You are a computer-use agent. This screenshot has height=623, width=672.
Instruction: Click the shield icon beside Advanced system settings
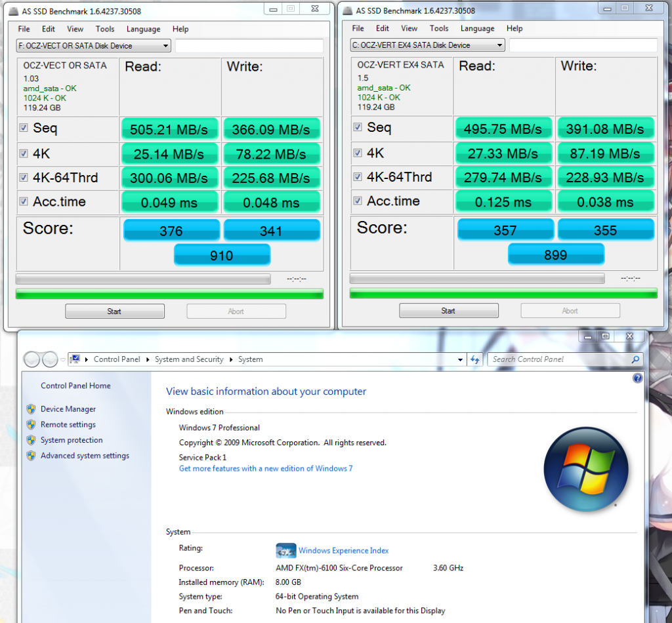click(x=30, y=456)
